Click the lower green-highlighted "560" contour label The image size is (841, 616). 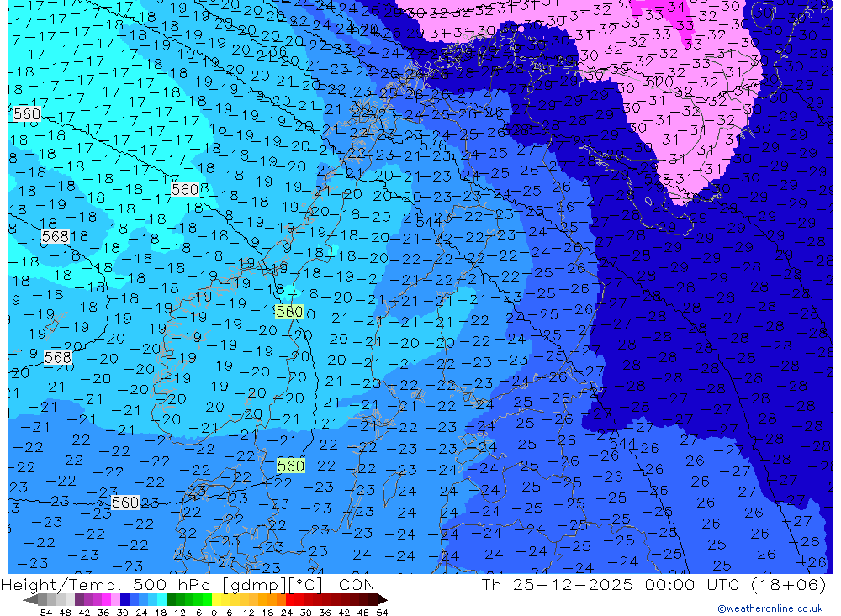[x=291, y=466]
